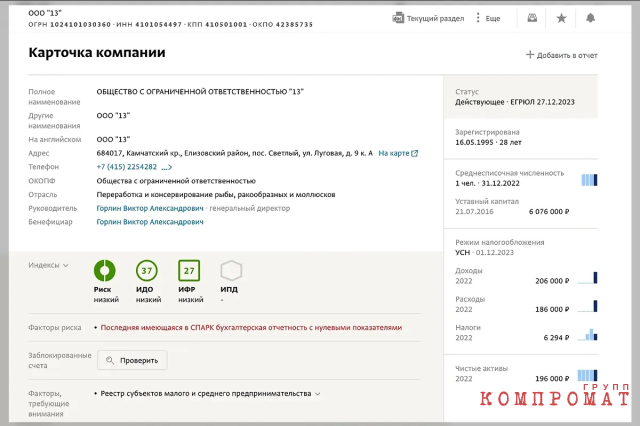This screenshot has width=640, height=426.
Task: Open the 2022 income mini chart
Action: 588,278
